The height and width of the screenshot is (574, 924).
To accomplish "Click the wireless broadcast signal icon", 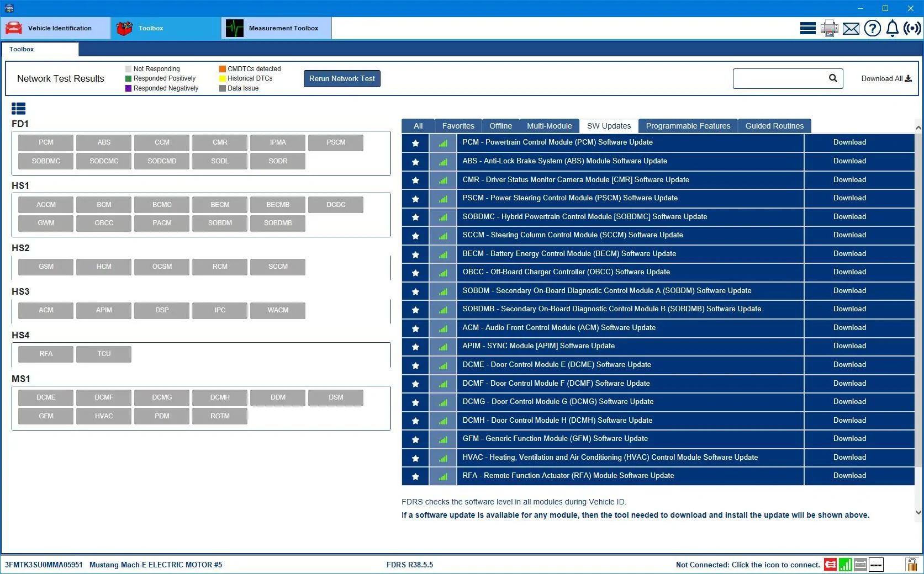I will point(912,28).
